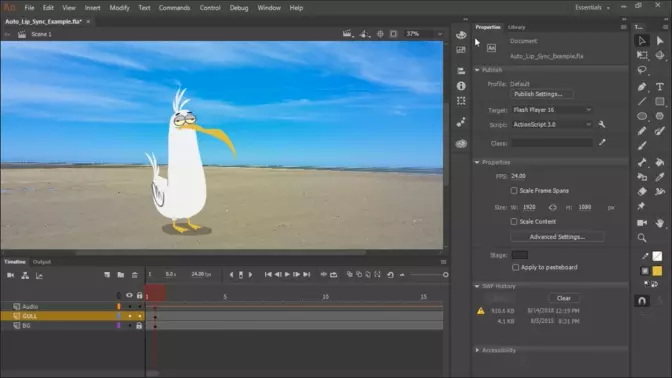Enable Scale Frame Spans checkbox

coord(514,191)
